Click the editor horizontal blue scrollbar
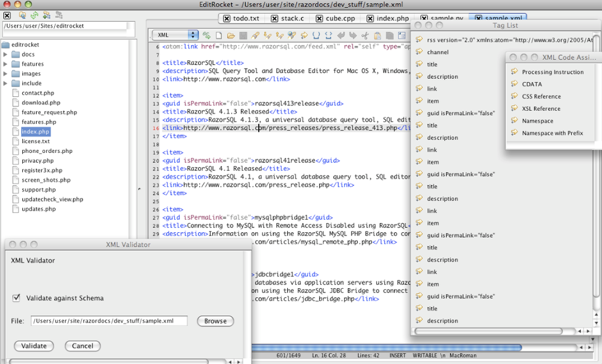Viewport: 602px width, 364px height. click(386, 348)
